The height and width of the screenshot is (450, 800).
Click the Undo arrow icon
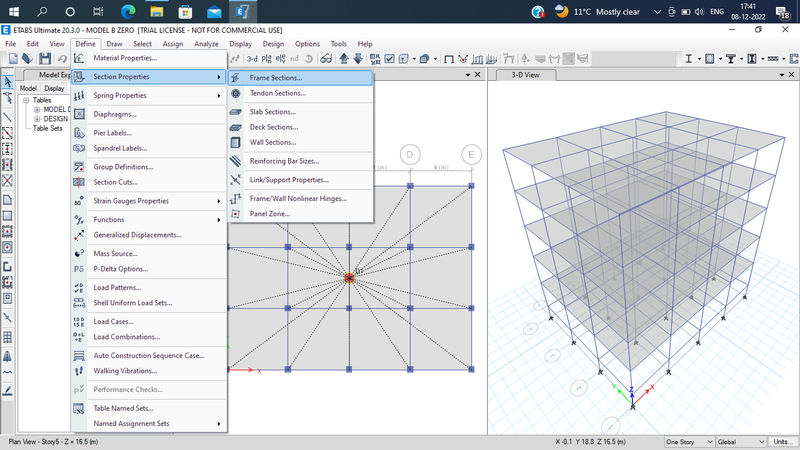pos(62,59)
